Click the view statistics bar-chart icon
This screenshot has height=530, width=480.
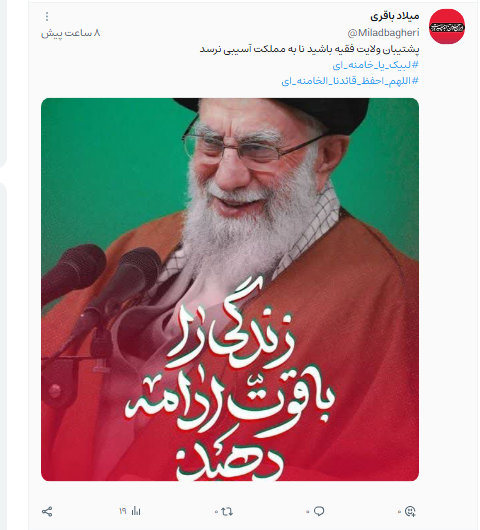click(136, 511)
